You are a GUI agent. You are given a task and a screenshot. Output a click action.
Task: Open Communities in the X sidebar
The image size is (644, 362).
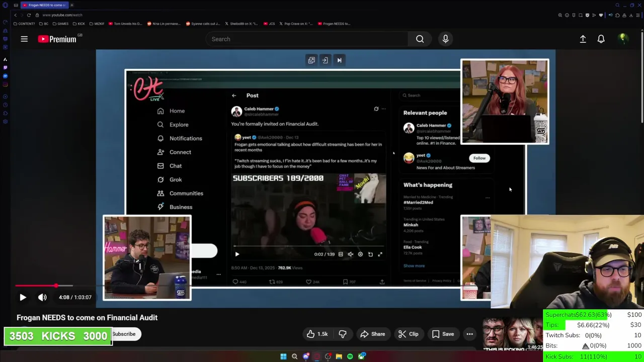180,193
